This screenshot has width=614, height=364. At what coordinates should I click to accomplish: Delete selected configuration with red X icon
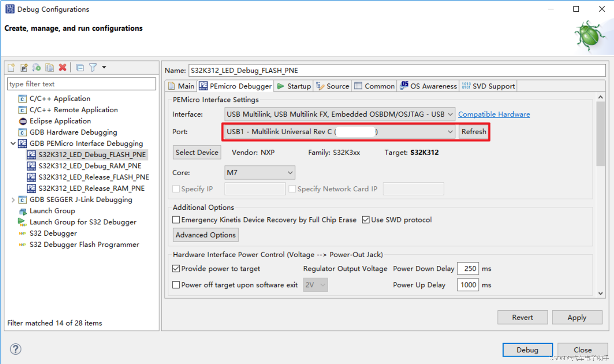(62, 67)
